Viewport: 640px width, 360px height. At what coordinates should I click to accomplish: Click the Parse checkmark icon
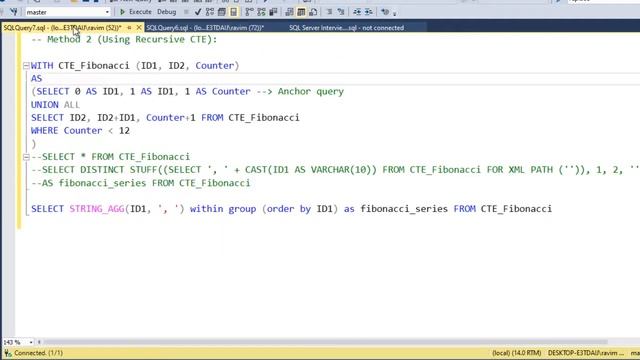198,12
